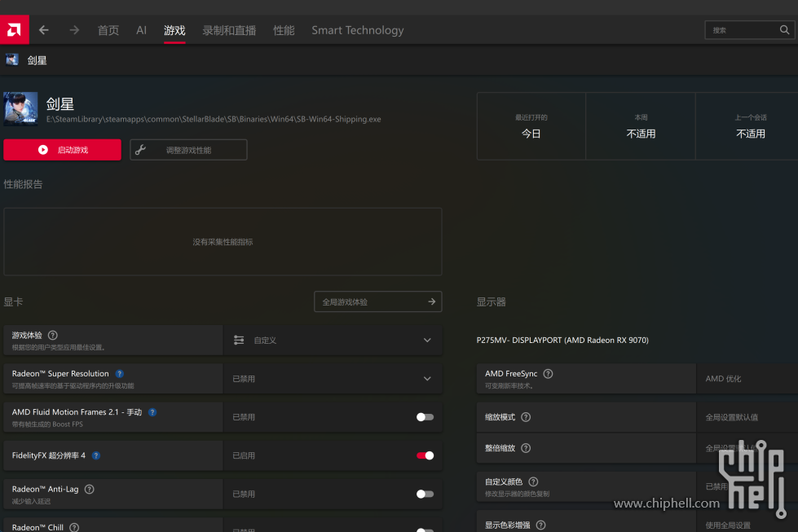
Task: Switch to the 首页 tab
Action: [x=108, y=30]
